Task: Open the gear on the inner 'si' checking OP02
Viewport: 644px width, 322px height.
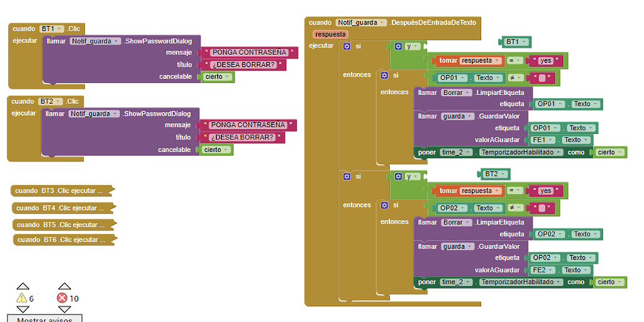Action: click(384, 205)
